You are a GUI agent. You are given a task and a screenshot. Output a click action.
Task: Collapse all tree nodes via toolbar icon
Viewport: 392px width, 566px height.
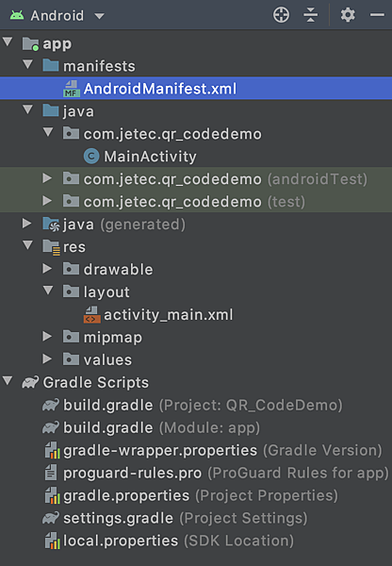tap(311, 15)
